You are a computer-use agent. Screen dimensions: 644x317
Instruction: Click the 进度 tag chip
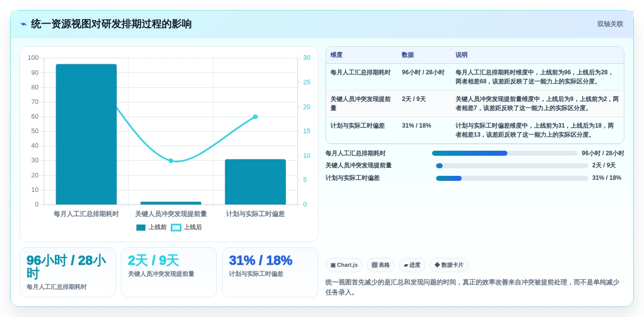coord(412,265)
